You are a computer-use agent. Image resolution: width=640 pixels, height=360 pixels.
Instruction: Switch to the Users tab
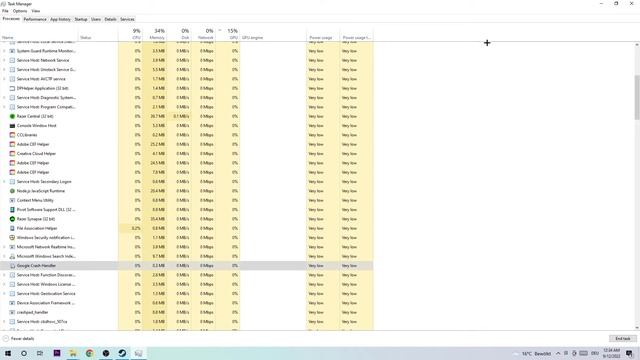point(96,19)
